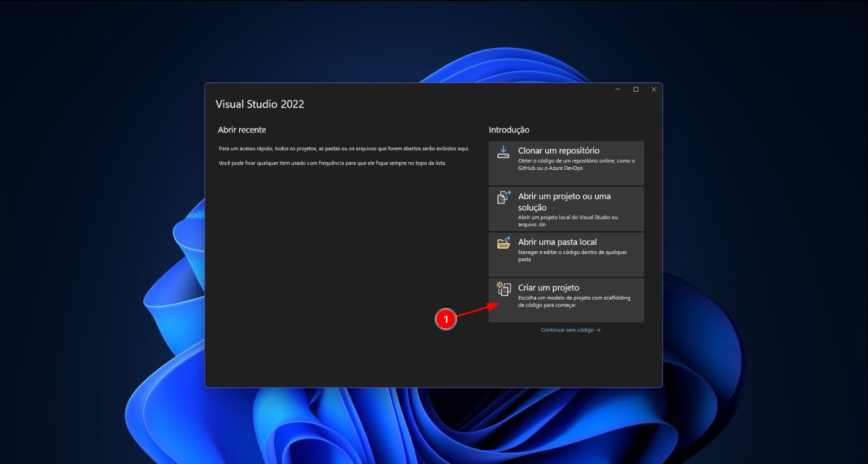Choose Abrir um projeto ou uma solução

[566, 209]
